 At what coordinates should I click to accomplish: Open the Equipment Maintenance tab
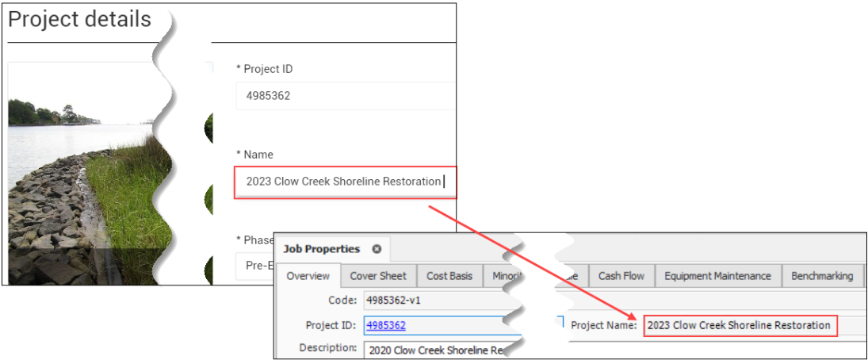(717, 276)
